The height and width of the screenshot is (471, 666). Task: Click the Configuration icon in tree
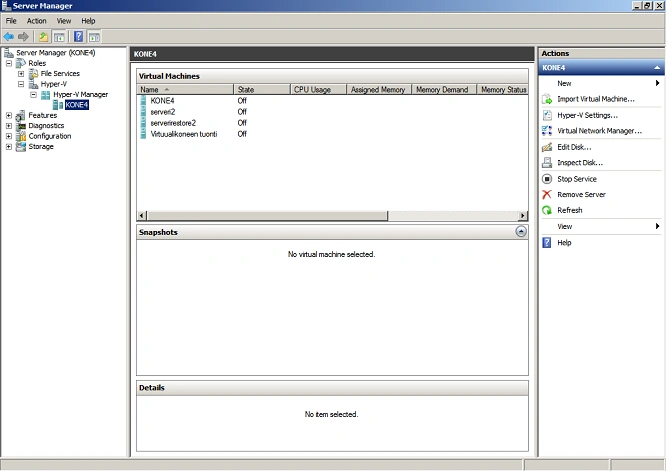pyautogui.click(x=21, y=136)
